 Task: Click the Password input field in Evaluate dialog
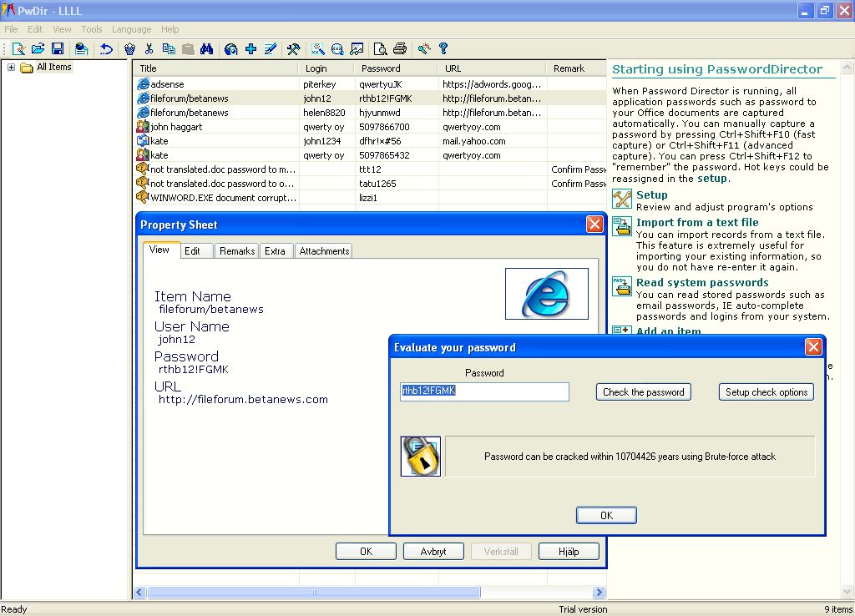pos(485,391)
